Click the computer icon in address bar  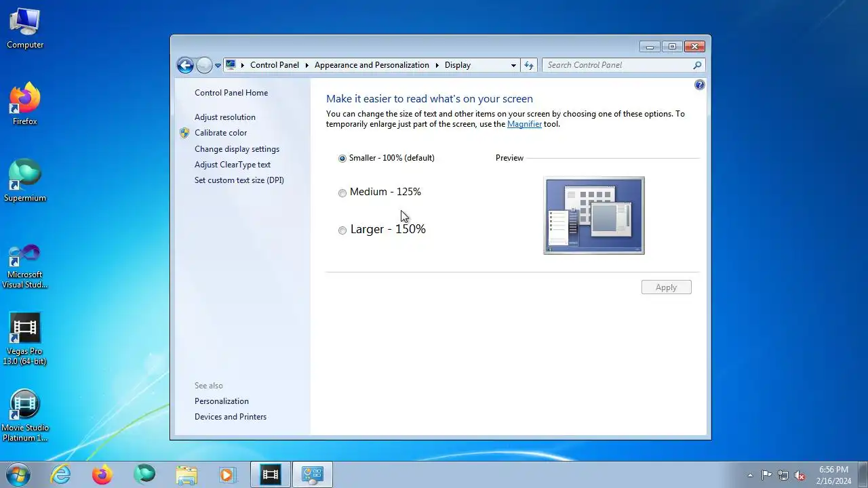coord(231,65)
